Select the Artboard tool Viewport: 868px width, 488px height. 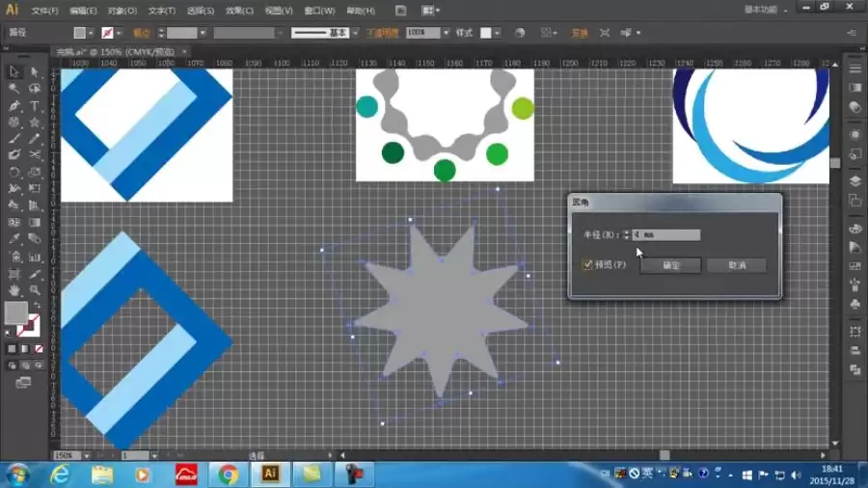pos(14,273)
